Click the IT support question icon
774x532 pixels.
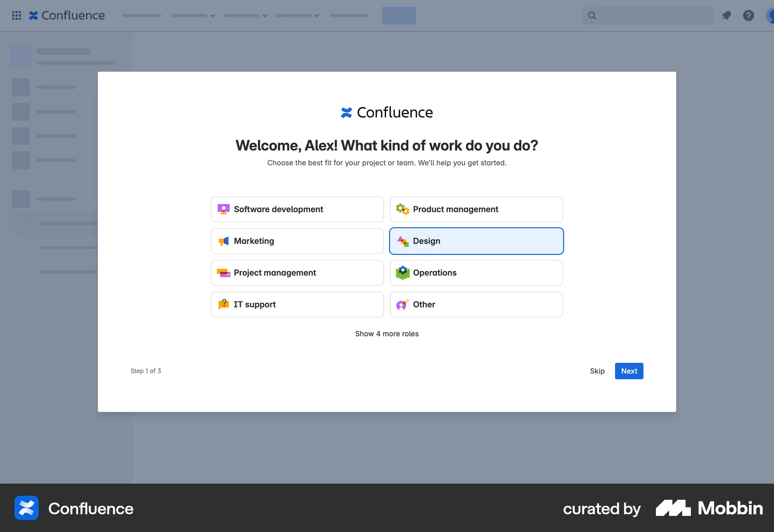click(223, 304)
